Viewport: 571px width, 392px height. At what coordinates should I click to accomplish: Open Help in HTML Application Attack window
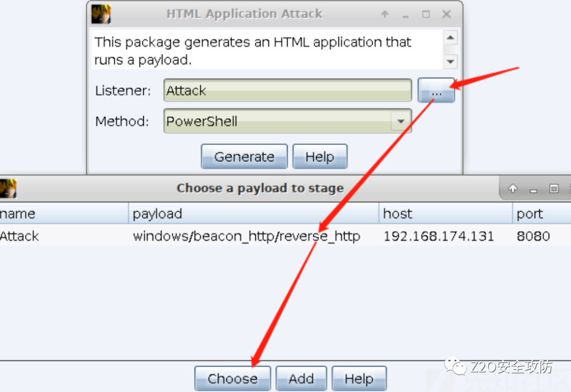[x=320, y=156]
